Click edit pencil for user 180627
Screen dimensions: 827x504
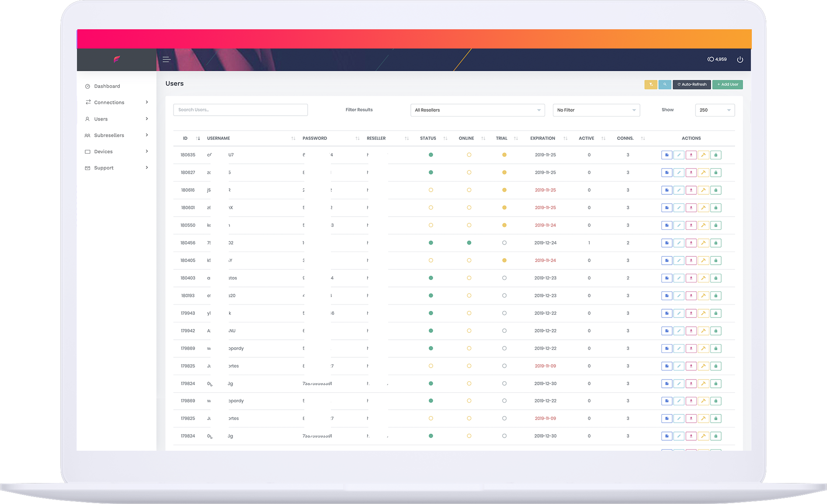(679, 173)
